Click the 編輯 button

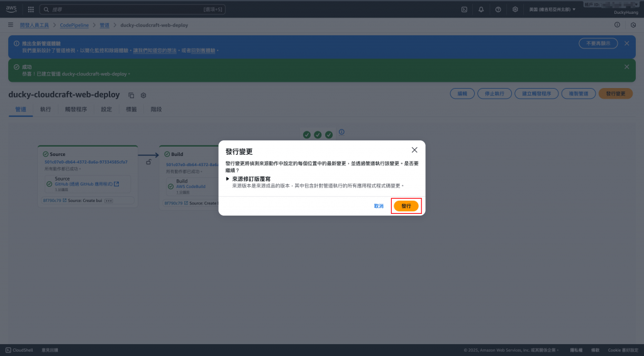click(x=462, y=94)
